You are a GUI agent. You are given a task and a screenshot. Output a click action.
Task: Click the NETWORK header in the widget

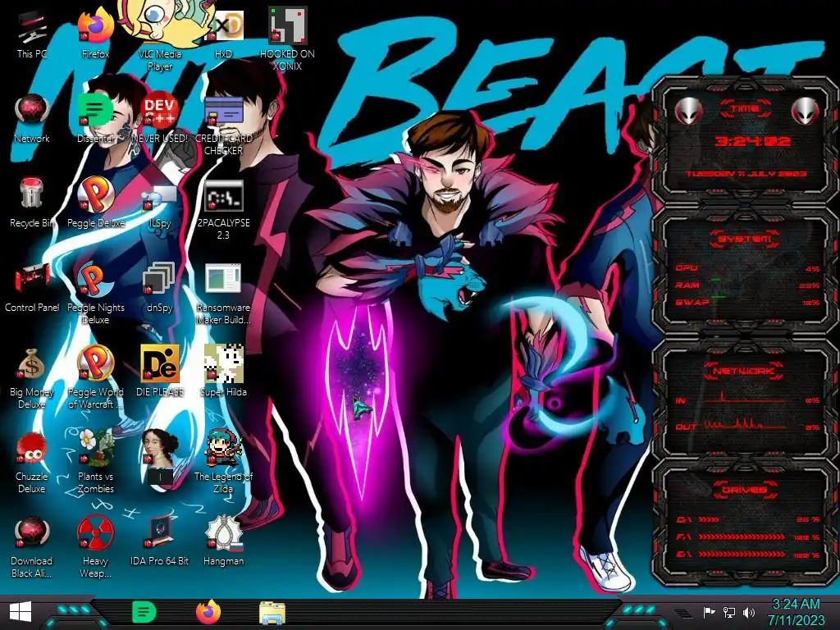(745, 371)
